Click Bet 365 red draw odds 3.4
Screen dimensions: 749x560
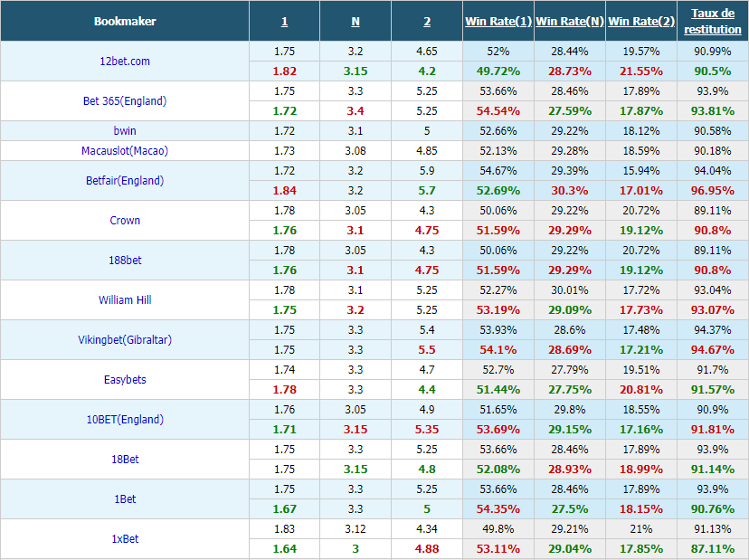(x=356, y=111)
